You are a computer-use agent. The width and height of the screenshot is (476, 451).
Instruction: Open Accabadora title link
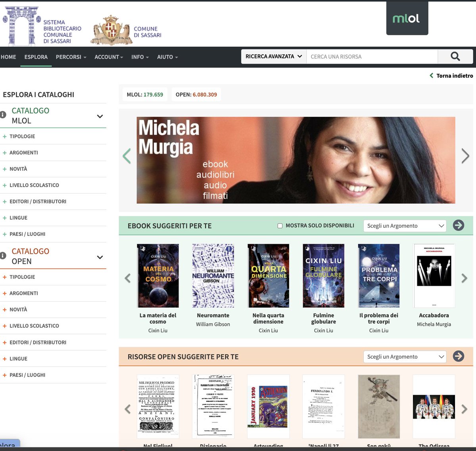[434, 315]
